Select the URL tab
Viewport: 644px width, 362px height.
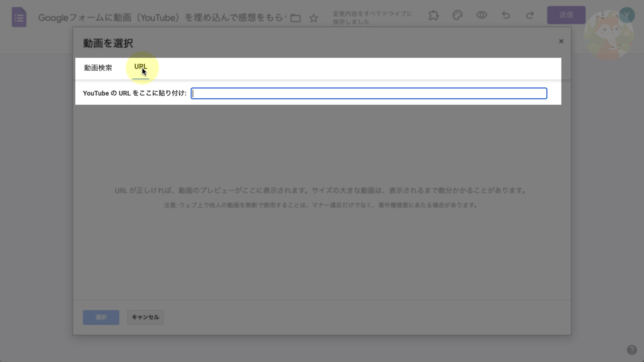click(141, 67)
